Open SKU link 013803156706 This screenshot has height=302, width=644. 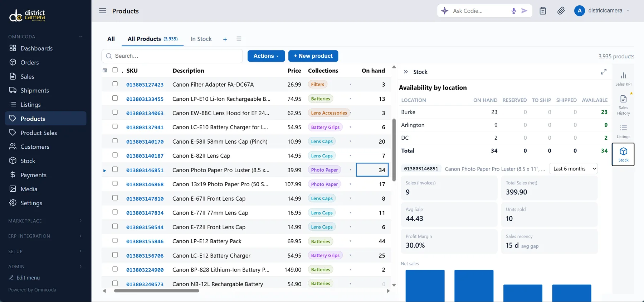tap(145, 256)
